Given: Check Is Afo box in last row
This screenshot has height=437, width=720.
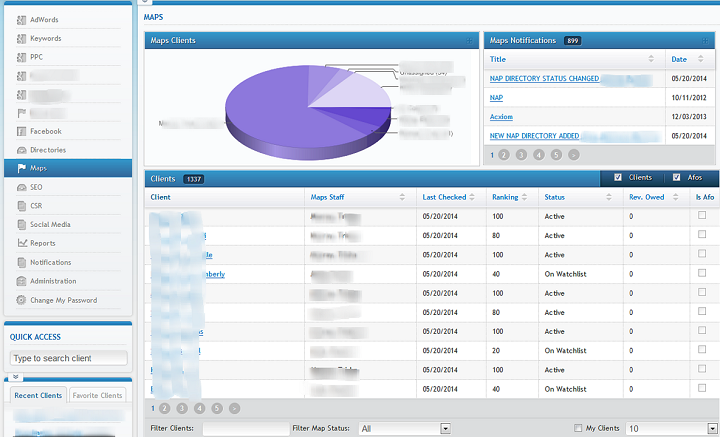Looking at the screenshot, I should (x=702, y=388).
